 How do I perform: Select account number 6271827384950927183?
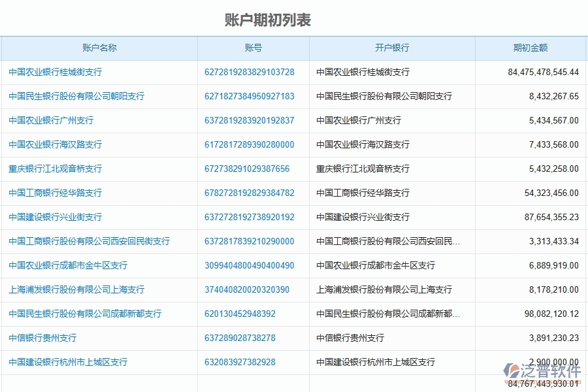253,96
